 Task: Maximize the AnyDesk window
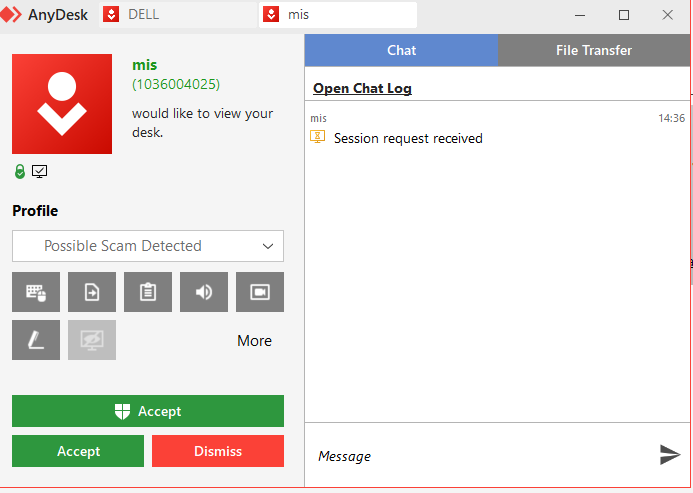click(x=624, y=15)
